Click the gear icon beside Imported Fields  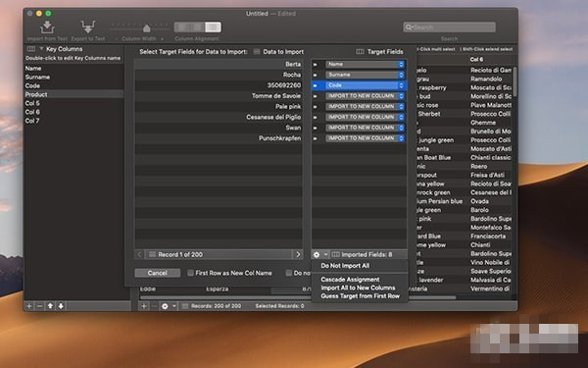317,254
